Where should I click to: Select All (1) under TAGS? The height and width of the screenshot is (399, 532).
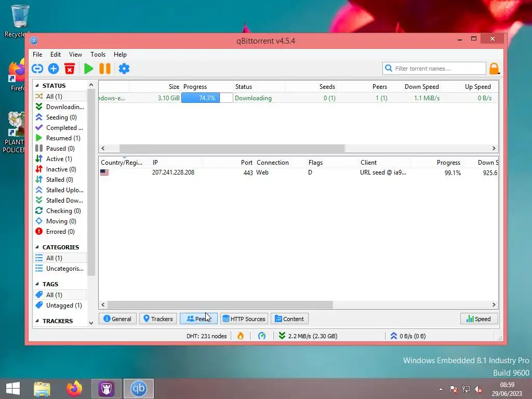60,295
